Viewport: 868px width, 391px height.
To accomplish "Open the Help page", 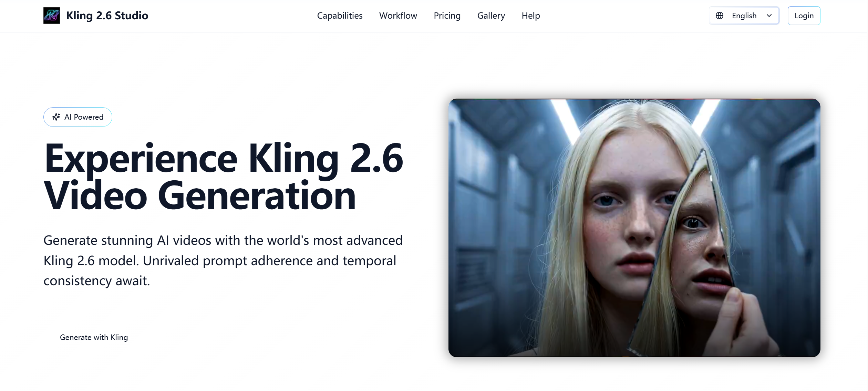I will click(530, 16).
